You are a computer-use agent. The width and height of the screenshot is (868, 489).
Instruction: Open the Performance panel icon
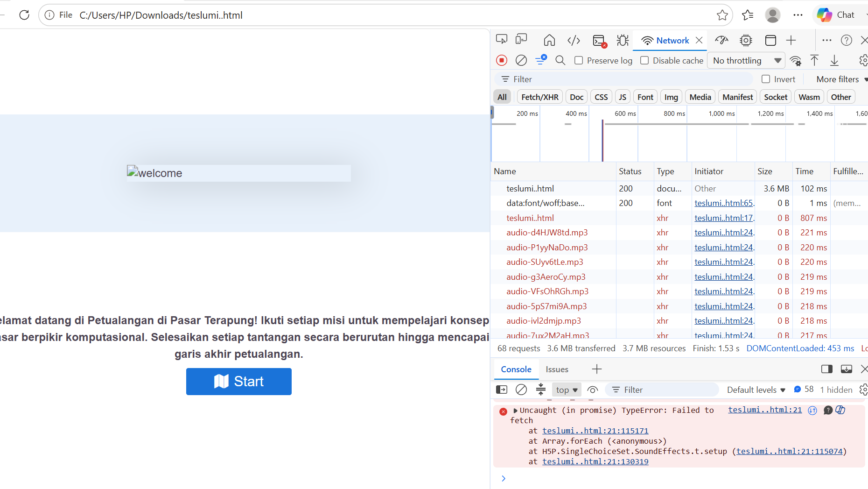[x=721, y=40]
